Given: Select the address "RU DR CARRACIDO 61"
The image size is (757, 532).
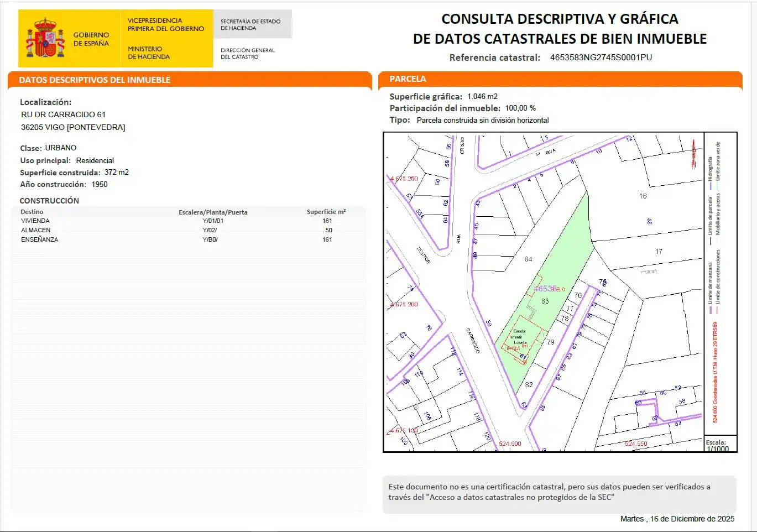Looking at the screenshot, I should tap(63, 114).
